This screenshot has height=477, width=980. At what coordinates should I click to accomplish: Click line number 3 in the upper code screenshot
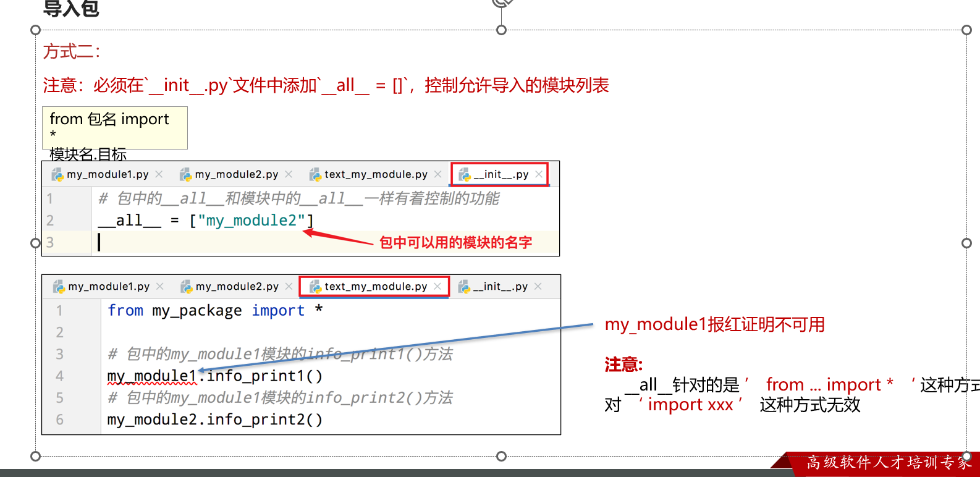pyautogui.click(x=50, y=243)
